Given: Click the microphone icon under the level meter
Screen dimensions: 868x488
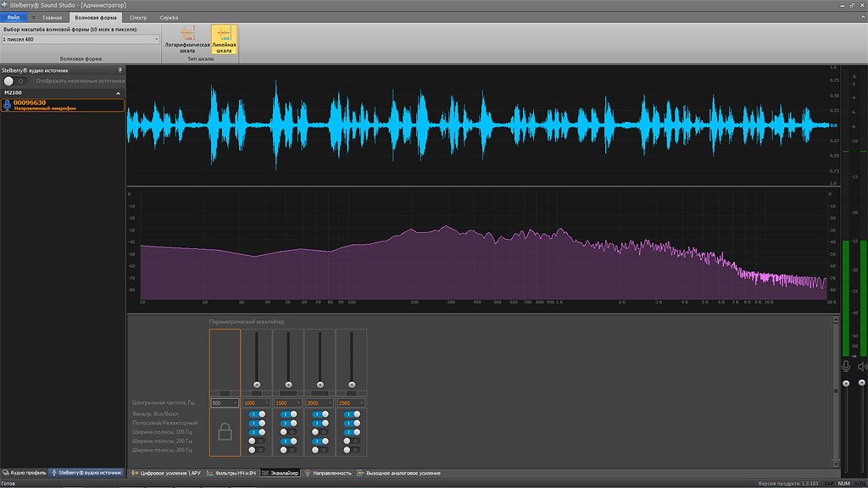Looking at the screenshot, I should pyautogui.click(x=845, y=366).
